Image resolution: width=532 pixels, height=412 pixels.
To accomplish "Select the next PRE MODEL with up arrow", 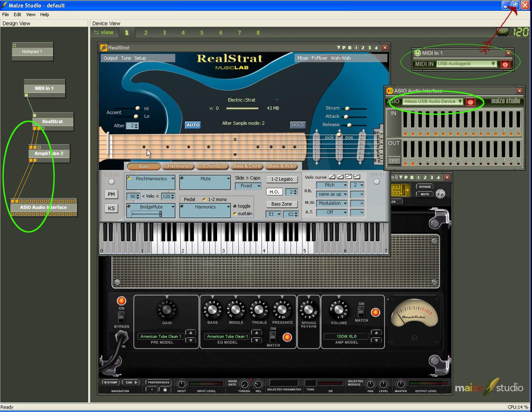I will coord(190,333).
